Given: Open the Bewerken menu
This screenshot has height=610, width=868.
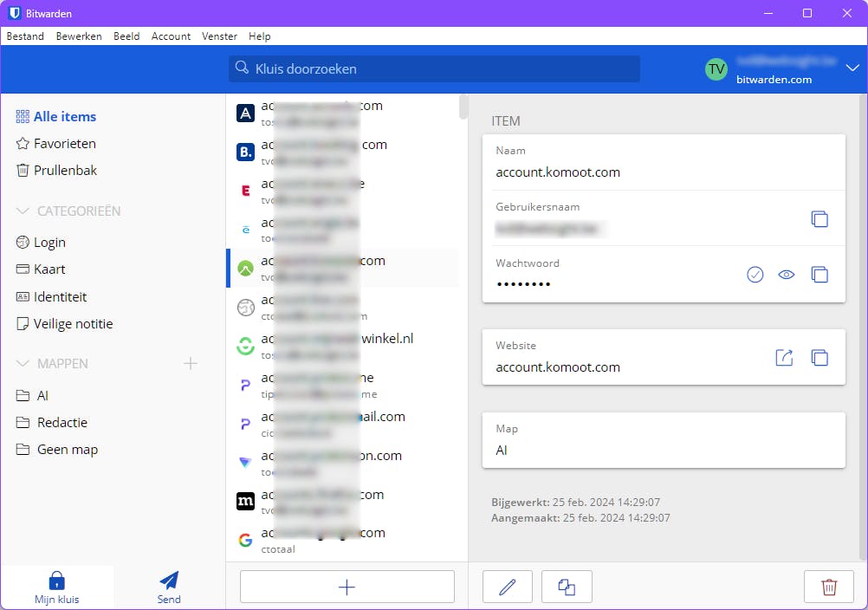Looking at the screenshot, I should click(79, 36).
